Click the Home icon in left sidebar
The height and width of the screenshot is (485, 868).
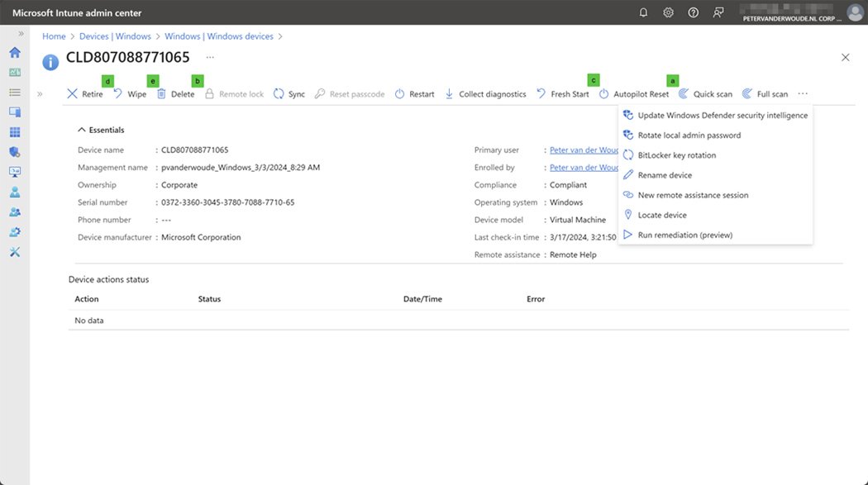[14, 52]
